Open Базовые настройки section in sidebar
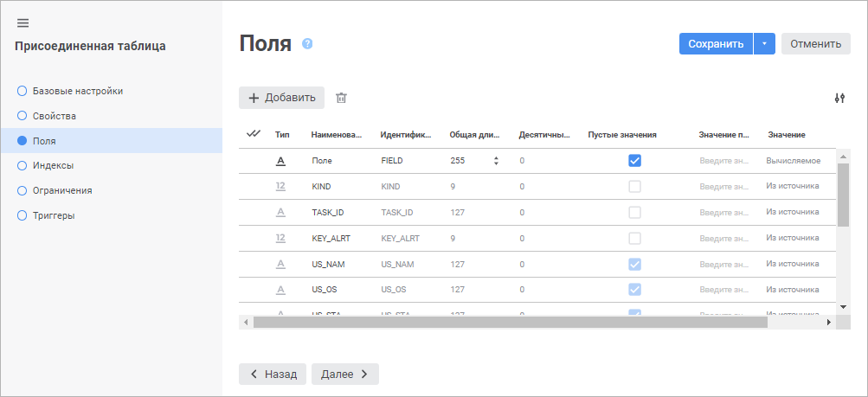This screenshot has height=397, width=868. point(77,91)
